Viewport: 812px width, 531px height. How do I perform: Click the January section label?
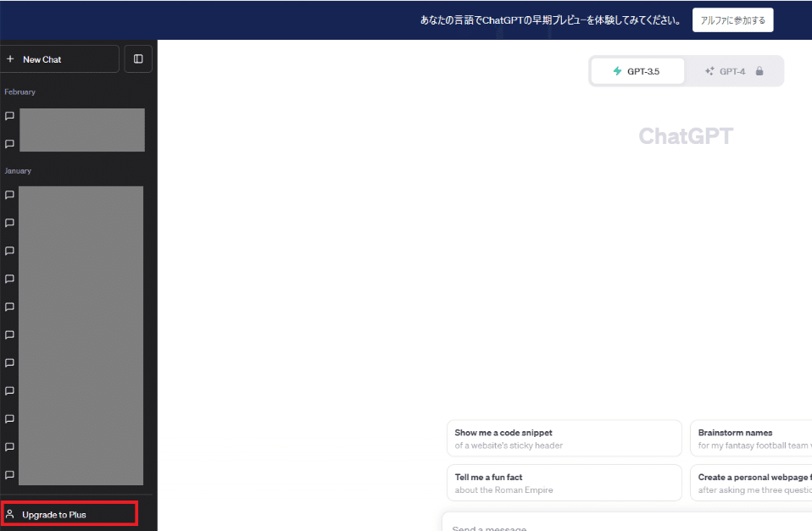[x=18, y=171]
